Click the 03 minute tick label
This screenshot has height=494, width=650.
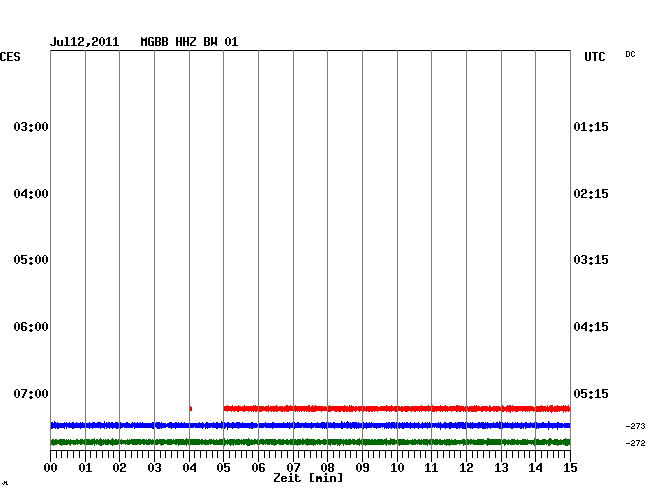tap(154, 468)
